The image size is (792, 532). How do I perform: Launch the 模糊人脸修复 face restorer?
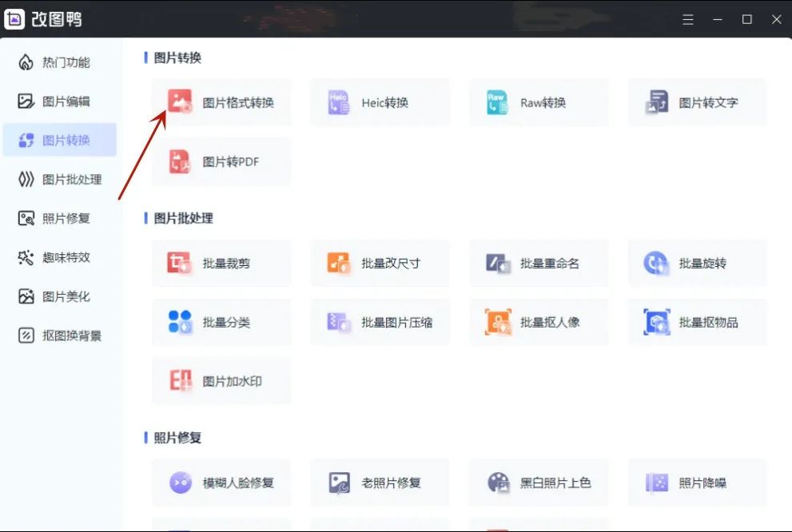pyautogui.click(x=221, y=482)
